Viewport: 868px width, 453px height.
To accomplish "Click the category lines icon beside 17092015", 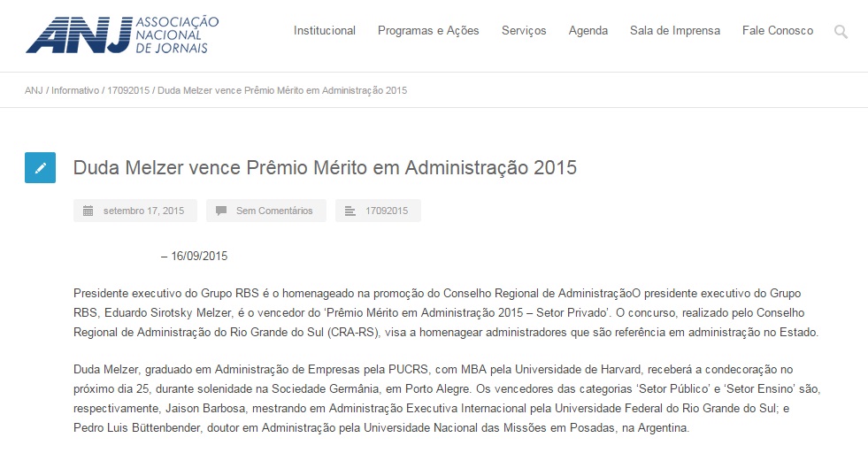I will (350, 211).
